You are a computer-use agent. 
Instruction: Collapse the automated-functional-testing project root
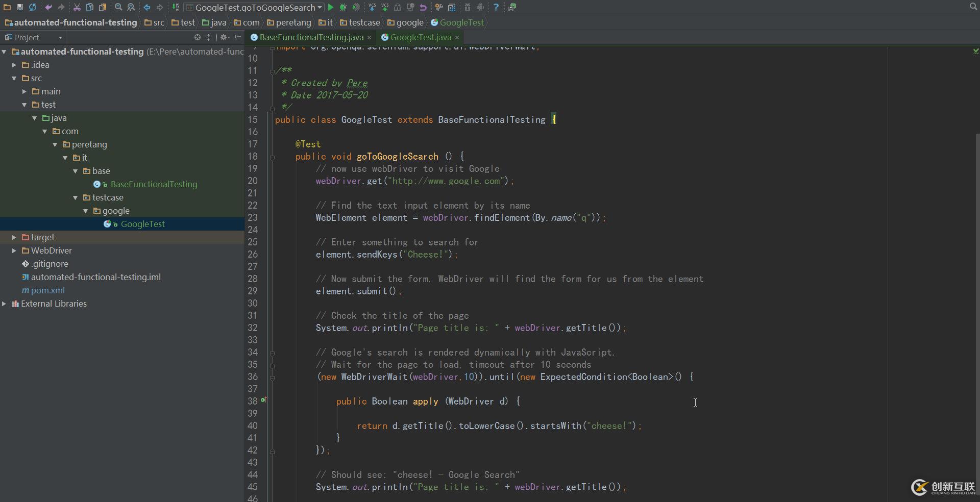[4, 52]
